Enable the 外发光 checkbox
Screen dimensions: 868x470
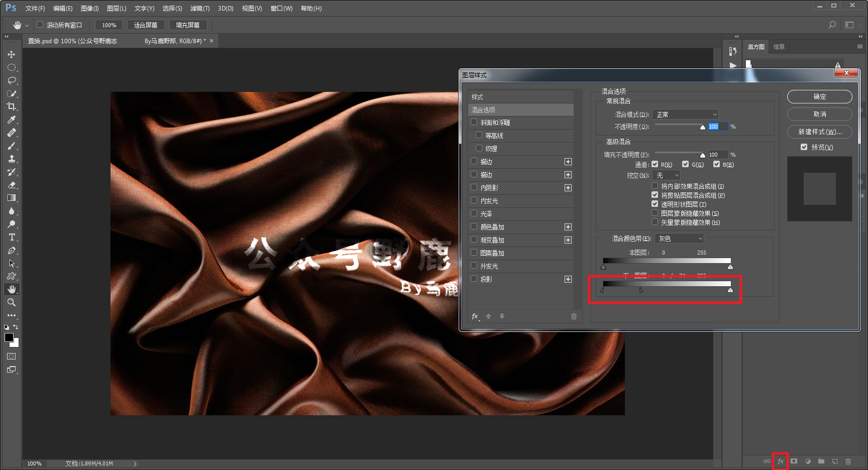tap(474, 266)
